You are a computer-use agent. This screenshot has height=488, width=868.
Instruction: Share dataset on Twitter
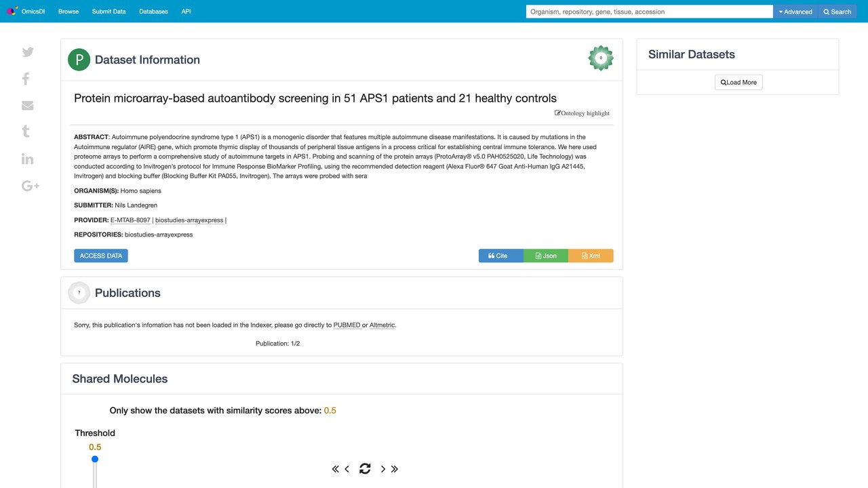(28, 52)
